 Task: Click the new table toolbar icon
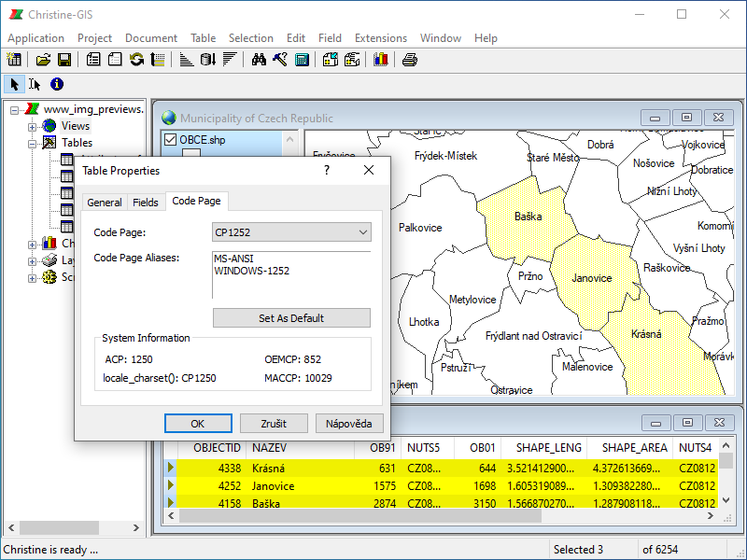14,60
